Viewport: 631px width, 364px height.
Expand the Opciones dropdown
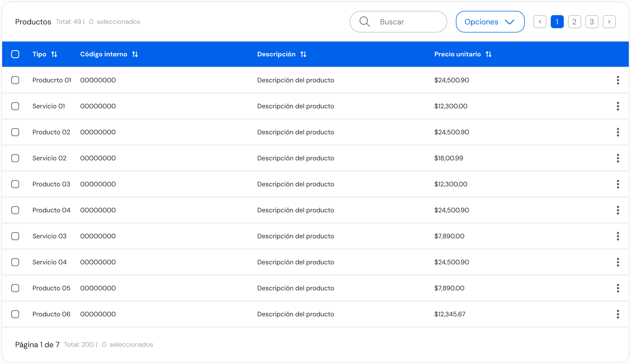(490, 22)
